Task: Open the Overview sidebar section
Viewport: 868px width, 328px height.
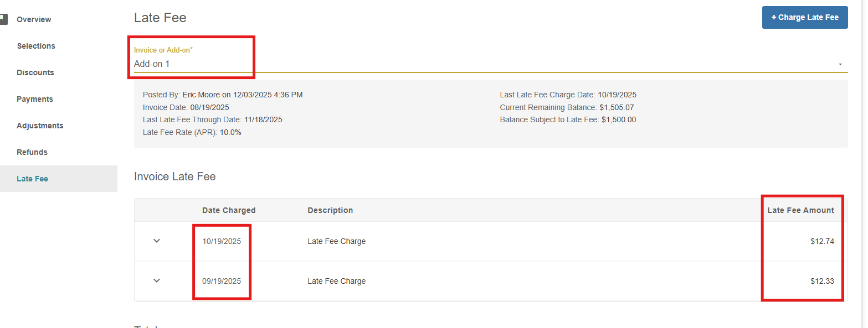Action: (x=34, y=19)
